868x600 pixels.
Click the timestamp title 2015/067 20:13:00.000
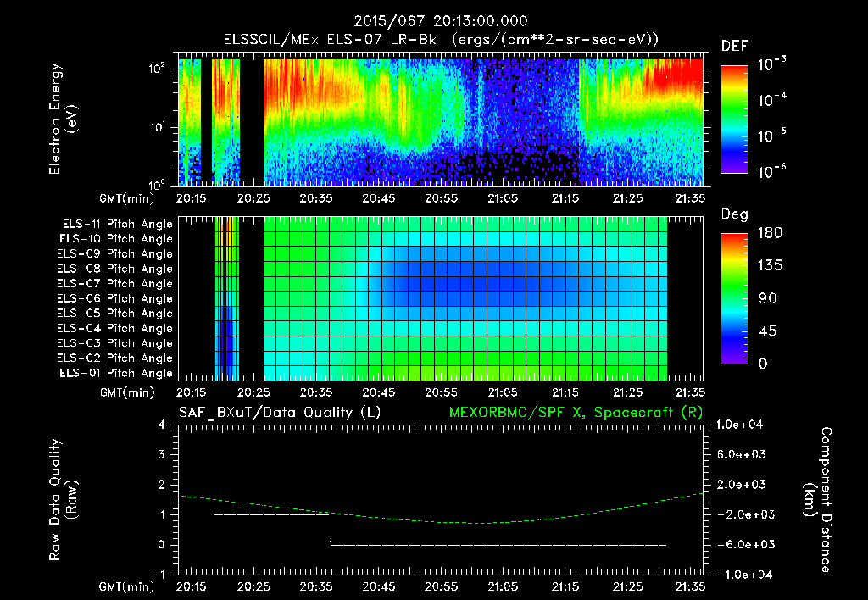[x=441, y=21]
